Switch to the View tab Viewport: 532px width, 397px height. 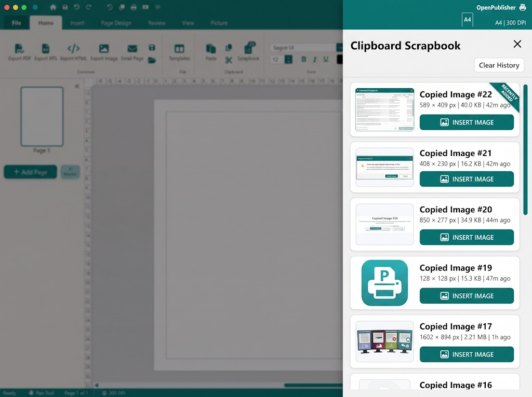coord(188,23)
